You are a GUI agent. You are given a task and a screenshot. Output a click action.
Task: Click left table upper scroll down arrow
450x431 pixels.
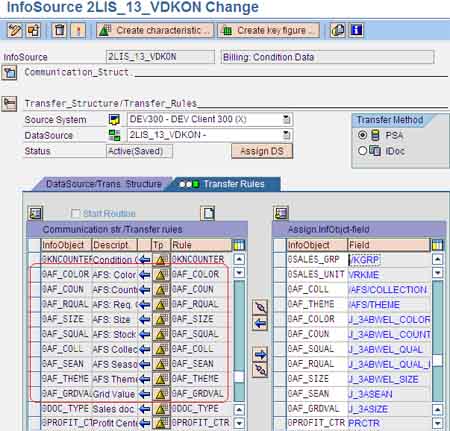point(239,273)
